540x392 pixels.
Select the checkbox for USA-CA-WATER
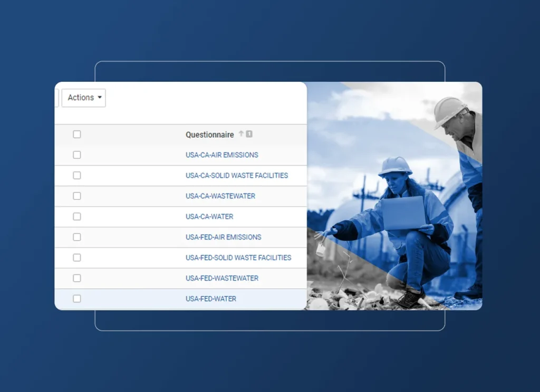77,216
